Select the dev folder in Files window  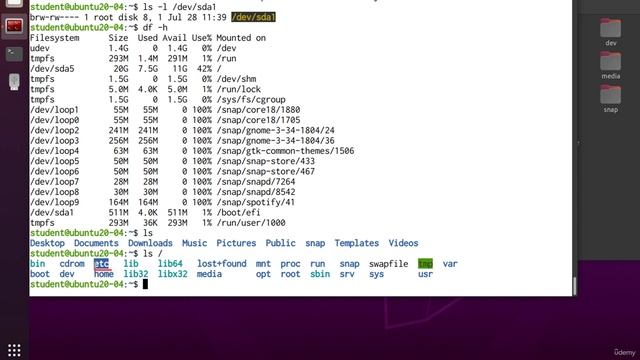(x=611, y=32)
